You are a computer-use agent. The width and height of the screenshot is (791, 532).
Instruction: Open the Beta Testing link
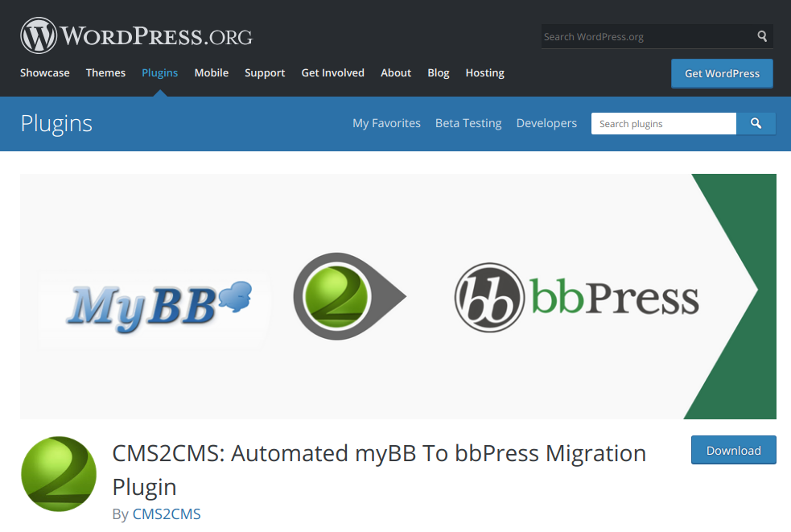click(468, 123)
